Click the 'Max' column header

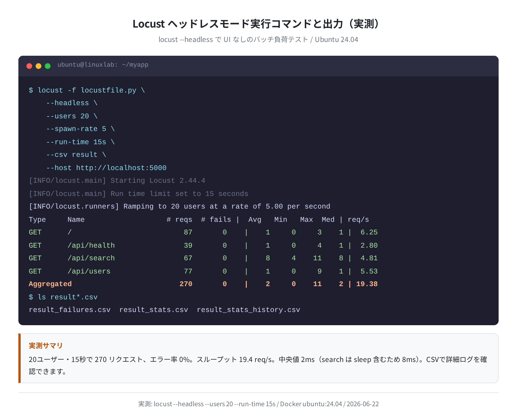(306, 219)
